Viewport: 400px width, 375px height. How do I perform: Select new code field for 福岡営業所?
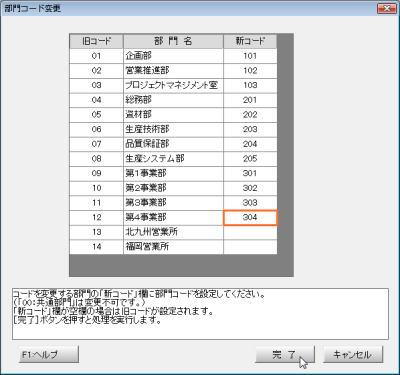250,247
